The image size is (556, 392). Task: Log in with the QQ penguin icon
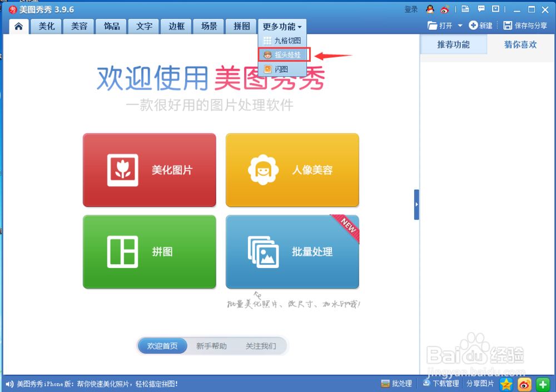[x=430, y=9]
